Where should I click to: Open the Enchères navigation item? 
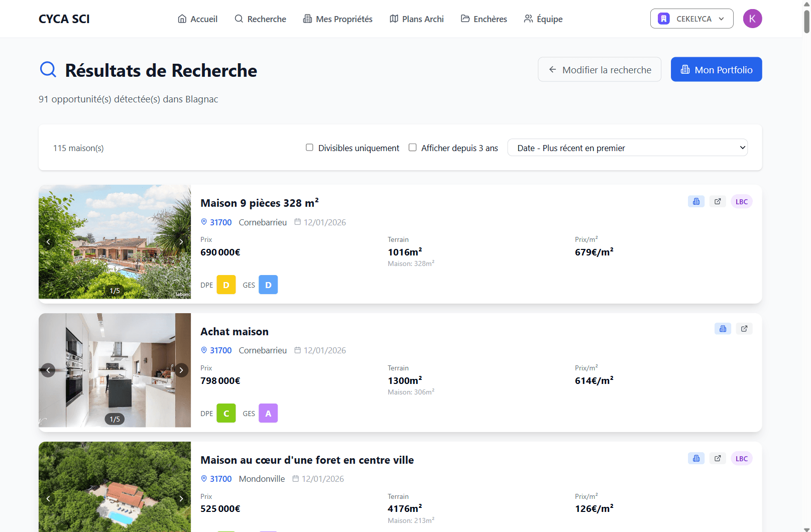point(484,19)
